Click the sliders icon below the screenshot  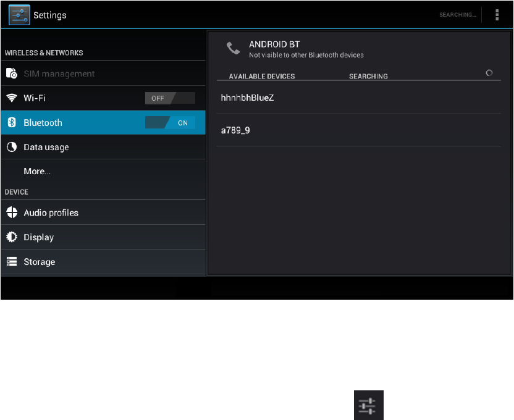369,405
